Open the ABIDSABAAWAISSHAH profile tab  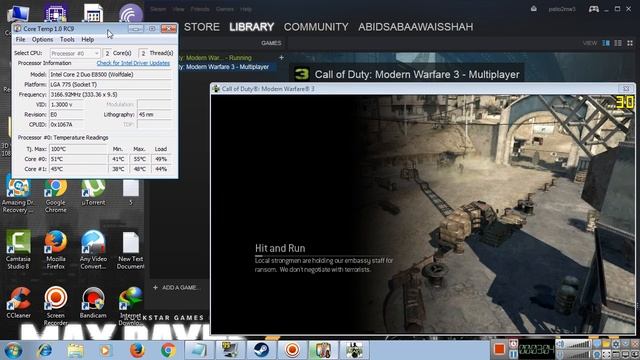pyautogui.click(x=416, y=27)
